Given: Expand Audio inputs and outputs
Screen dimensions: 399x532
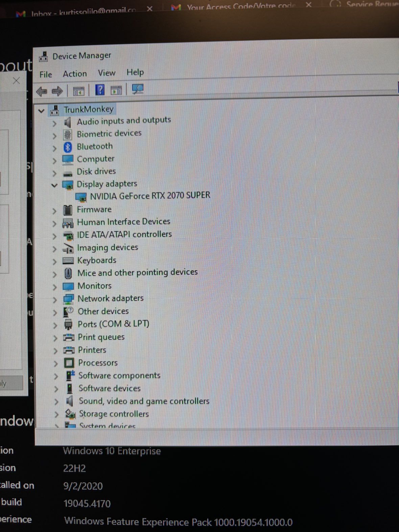Looking at the screenshot, I should tap(54, 124).
